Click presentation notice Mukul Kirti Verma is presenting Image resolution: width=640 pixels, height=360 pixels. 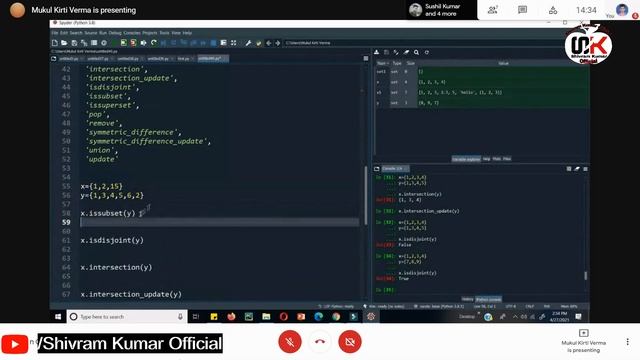(x=84, y=10)
